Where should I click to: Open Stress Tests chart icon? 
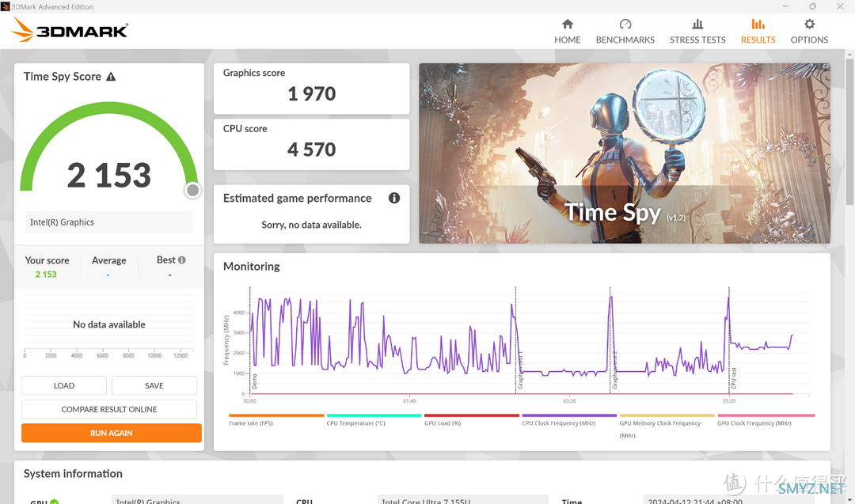(697, 24)
